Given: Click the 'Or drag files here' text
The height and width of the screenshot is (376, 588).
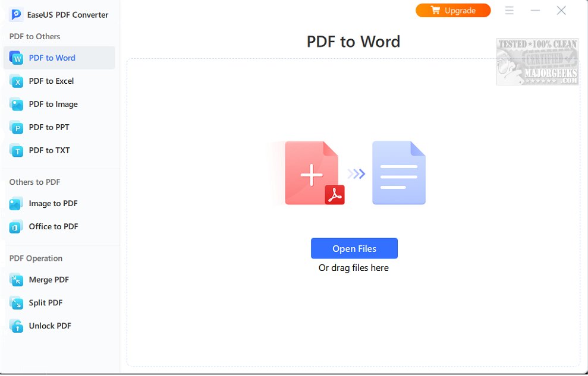Looking at the screenshot, I should (x=354, y=267).
